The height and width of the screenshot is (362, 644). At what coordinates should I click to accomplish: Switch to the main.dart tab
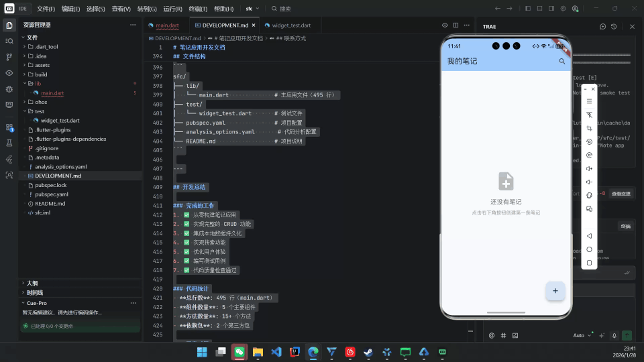pos(167,25)
